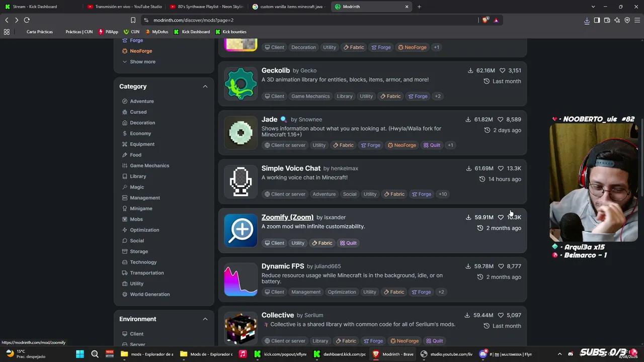Open the Zoomify (Zoom) mod title link

click(x=287, y=217)
